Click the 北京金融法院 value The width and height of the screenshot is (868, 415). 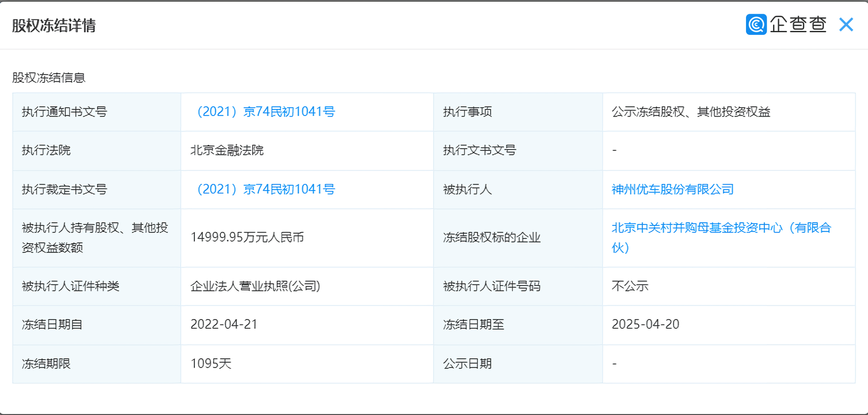[227, 150]
